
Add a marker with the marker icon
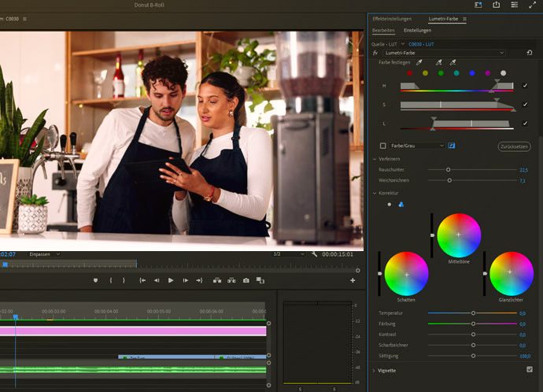point(95,280)
